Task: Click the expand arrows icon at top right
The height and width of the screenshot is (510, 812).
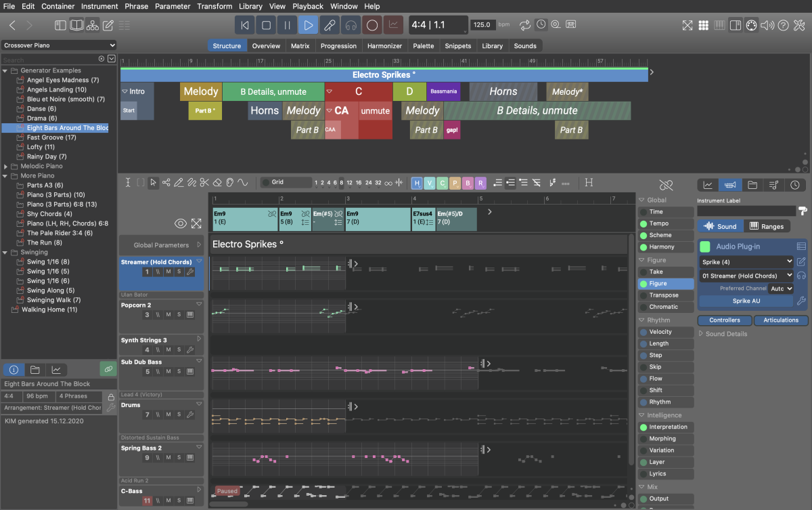Action: point(687,25)
